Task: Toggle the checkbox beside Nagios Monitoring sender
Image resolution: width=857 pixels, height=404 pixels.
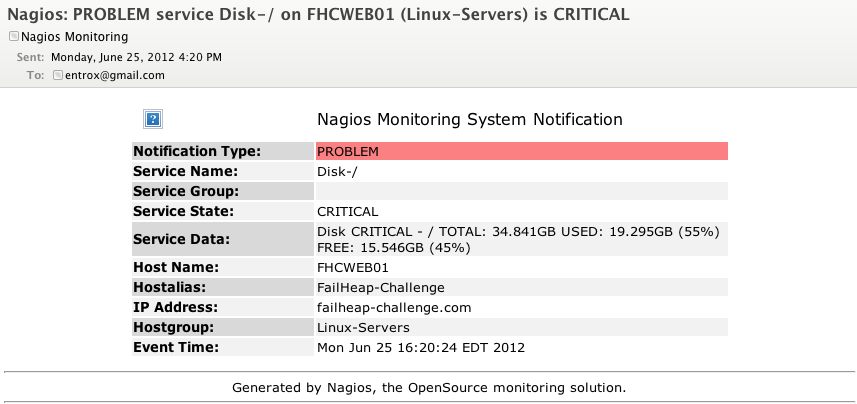Action: tap(14, 36)
